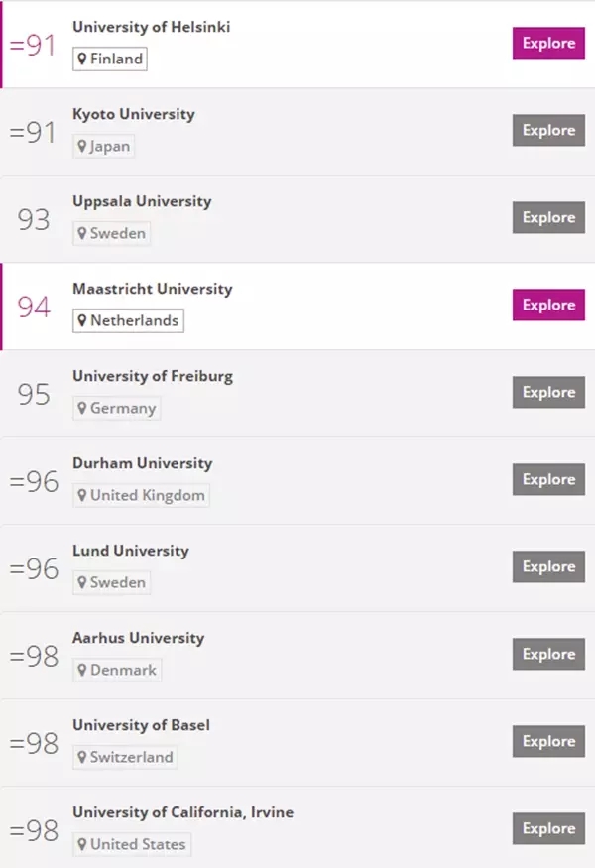Open University of California, Irvine link
Image resolution: width=595 pixels, height=868 pixels.
point(182,812)
